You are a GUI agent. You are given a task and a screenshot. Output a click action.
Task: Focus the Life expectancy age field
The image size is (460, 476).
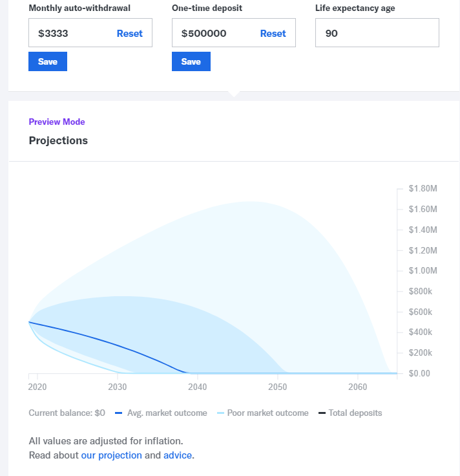[x=377, y=33]
